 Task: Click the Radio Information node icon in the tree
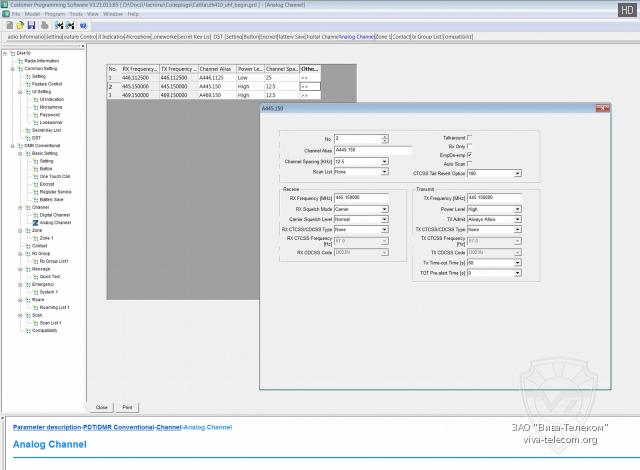click(20, 61)
